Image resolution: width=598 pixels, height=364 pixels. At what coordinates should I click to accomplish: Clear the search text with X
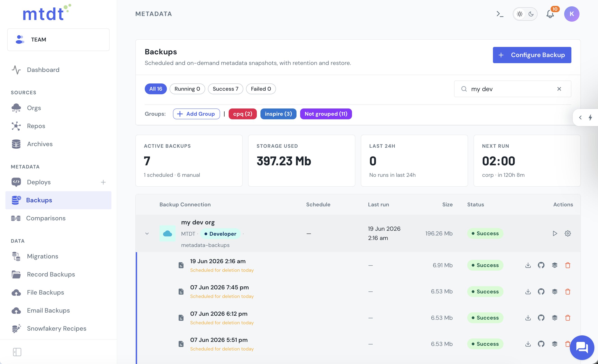559,89
